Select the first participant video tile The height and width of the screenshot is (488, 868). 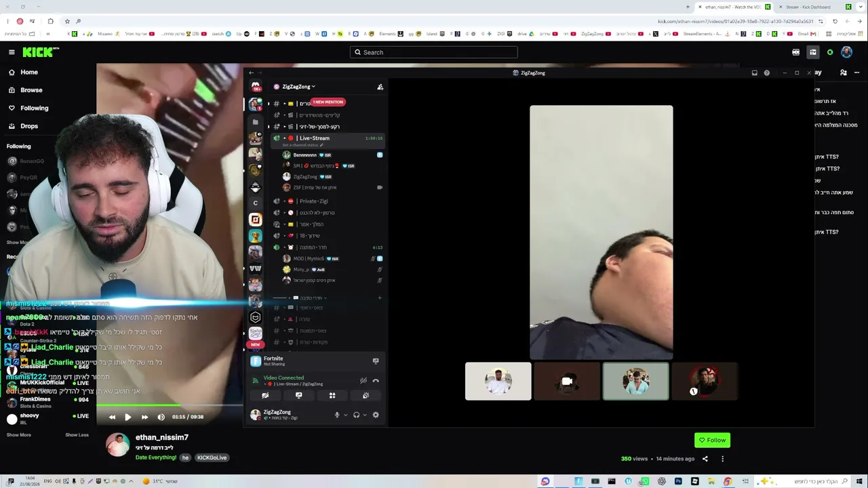tap(498, 382)
